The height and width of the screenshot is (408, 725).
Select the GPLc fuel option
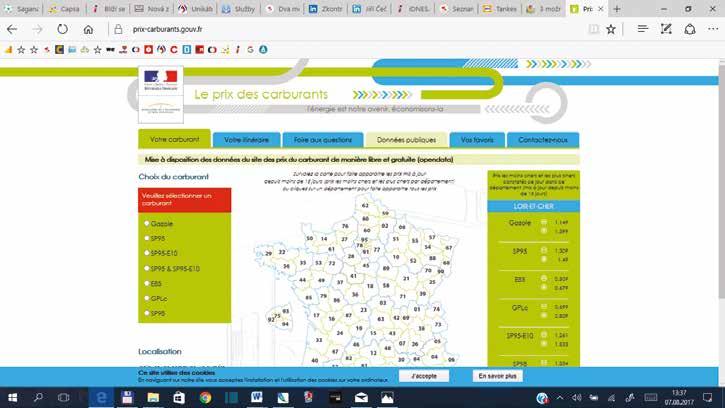(147, 298)
